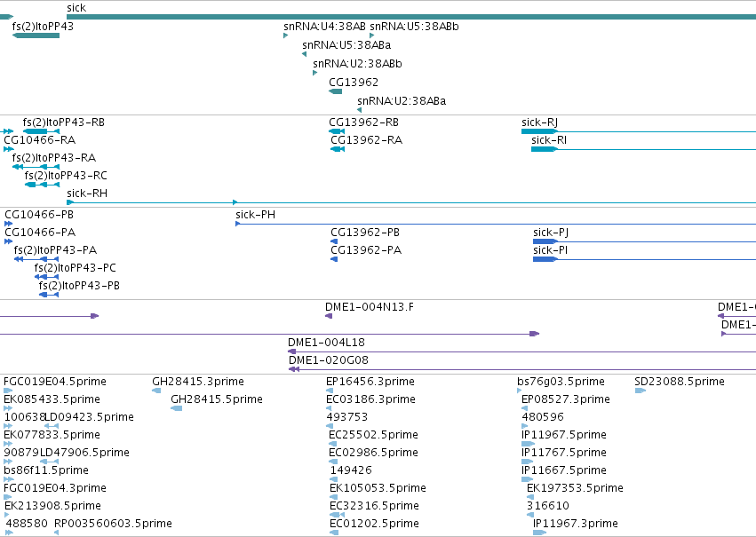Screen dimensions: 756x537
Task: Select EST FGC019E04.5prime
Action: click(55, 382)
